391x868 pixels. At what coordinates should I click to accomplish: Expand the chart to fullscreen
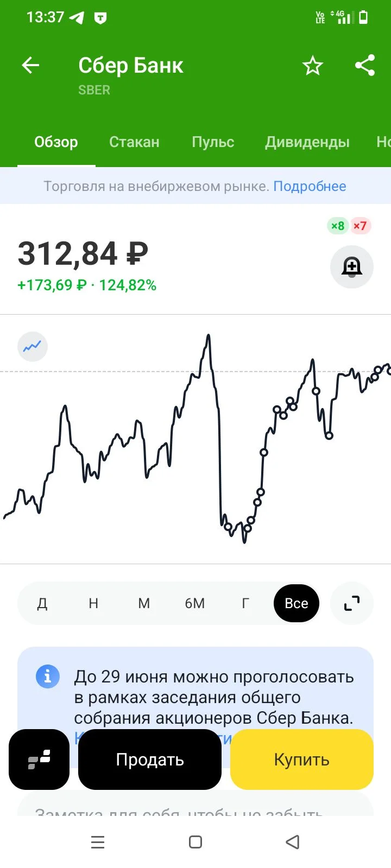[x=352, y=603]
